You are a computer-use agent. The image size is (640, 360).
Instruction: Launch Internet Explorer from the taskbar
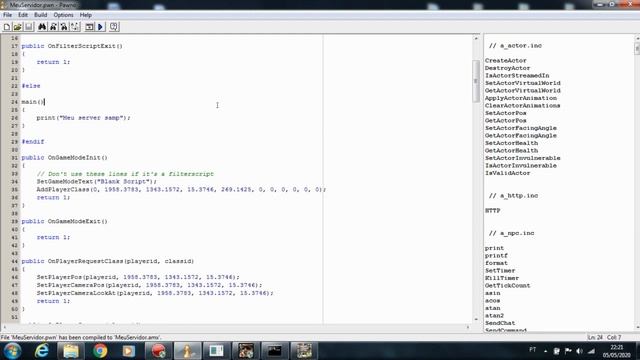click(42, 351)
